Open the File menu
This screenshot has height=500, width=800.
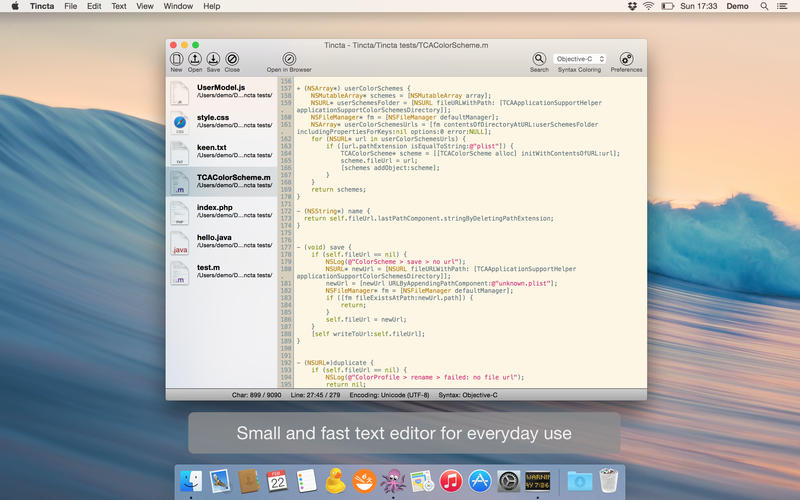(70, 6)
